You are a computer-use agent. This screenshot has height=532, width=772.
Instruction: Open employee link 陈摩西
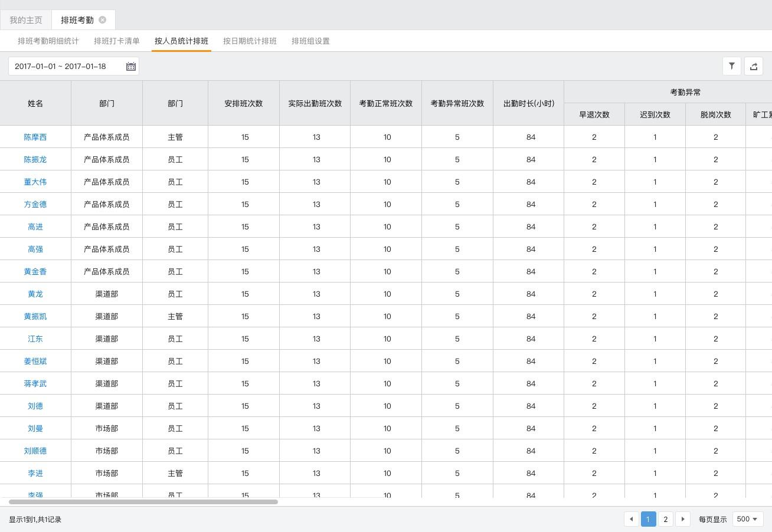(35, 137)
